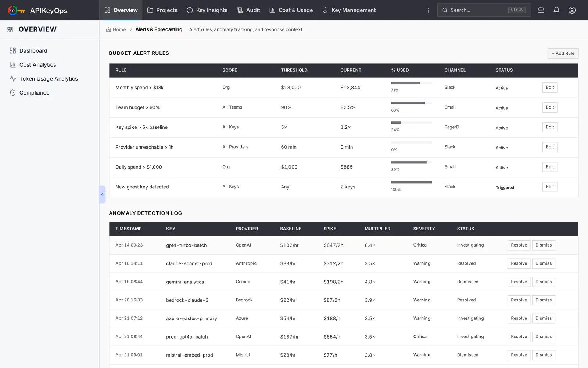Select the Triggered status text
The width and height of the screenshot is (588, 368).
point(505,188)
